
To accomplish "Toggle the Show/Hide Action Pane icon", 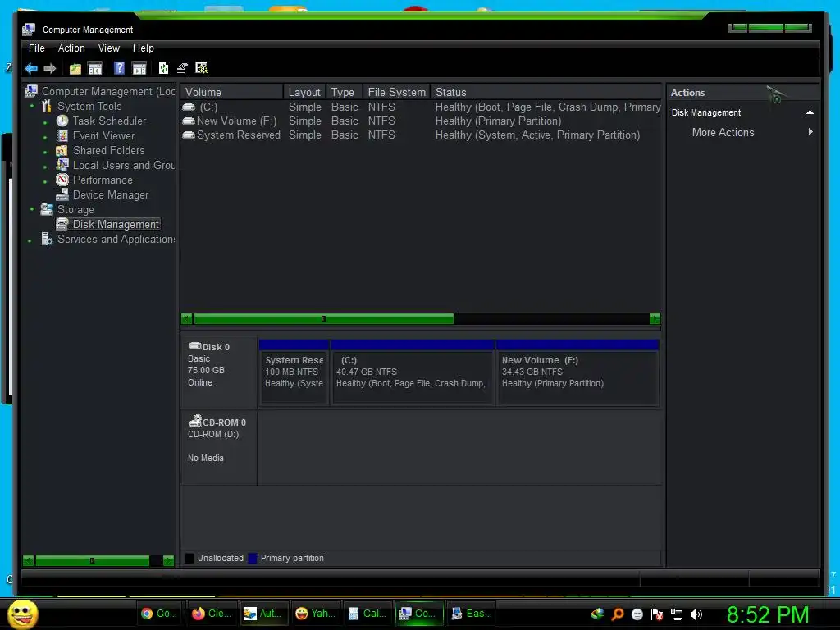I will [139, 68].
